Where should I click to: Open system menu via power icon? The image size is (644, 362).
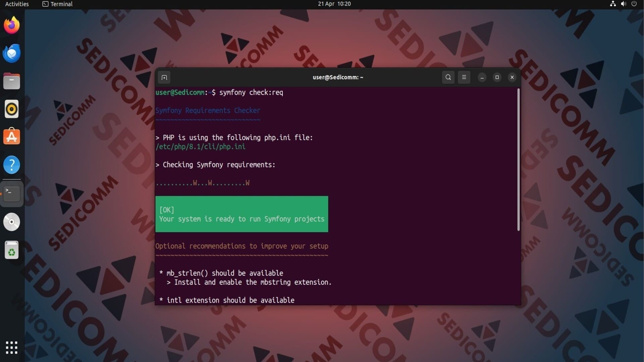click(634, 4)
